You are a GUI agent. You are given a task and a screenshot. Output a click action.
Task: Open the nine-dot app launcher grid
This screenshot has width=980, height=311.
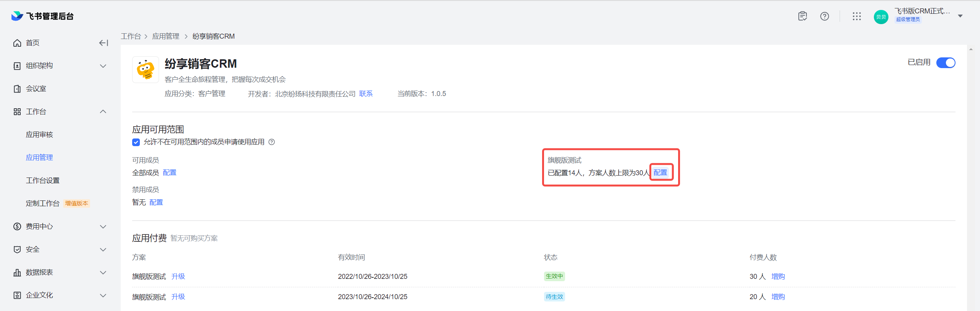click(x=857, y=16)
